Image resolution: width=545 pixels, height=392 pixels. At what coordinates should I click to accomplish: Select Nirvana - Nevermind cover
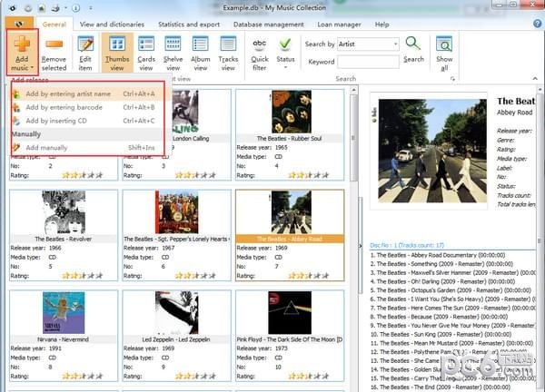point(64,312)
